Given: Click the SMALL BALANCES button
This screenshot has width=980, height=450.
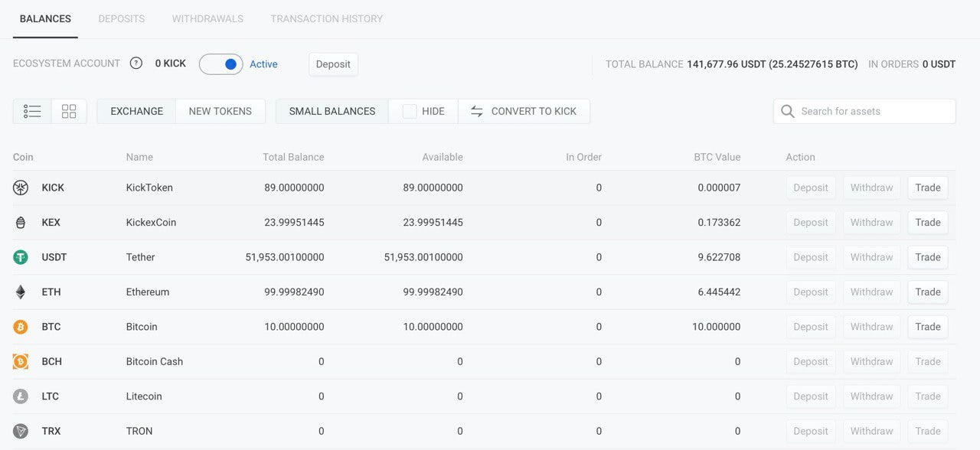Looking at the screenshot, I should 332,111.
